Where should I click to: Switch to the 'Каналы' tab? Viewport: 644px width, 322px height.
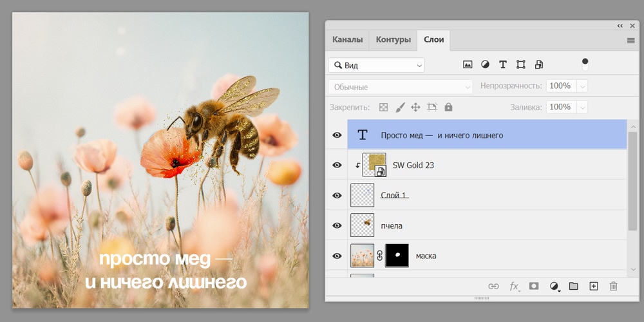(348, 39)
